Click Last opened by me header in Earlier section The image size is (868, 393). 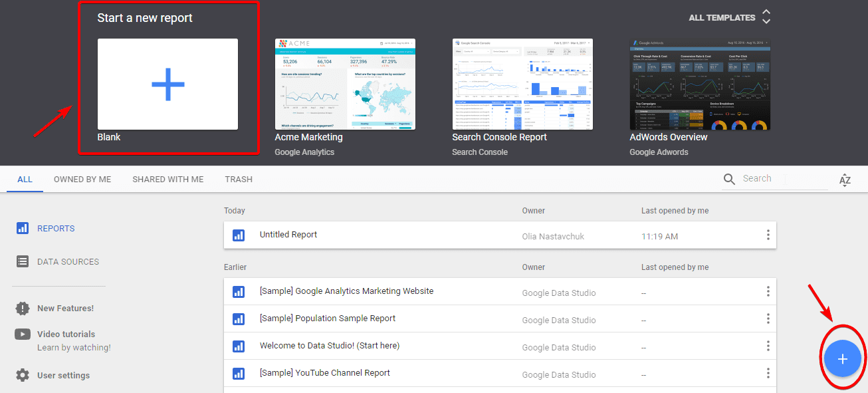click(675, 267)
